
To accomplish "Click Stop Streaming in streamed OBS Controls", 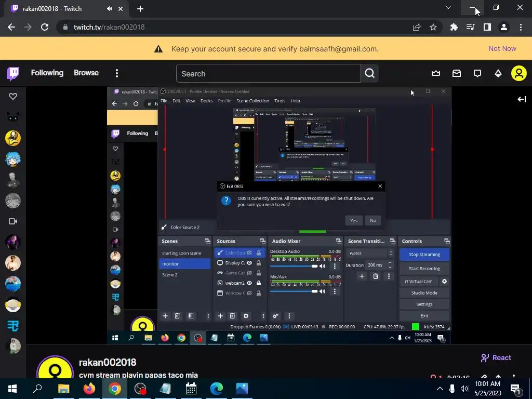I will 424,255.
